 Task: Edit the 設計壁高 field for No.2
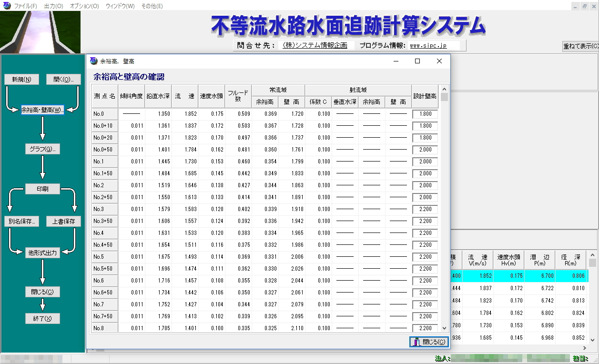pyautogui.click(x=426, y=185)
